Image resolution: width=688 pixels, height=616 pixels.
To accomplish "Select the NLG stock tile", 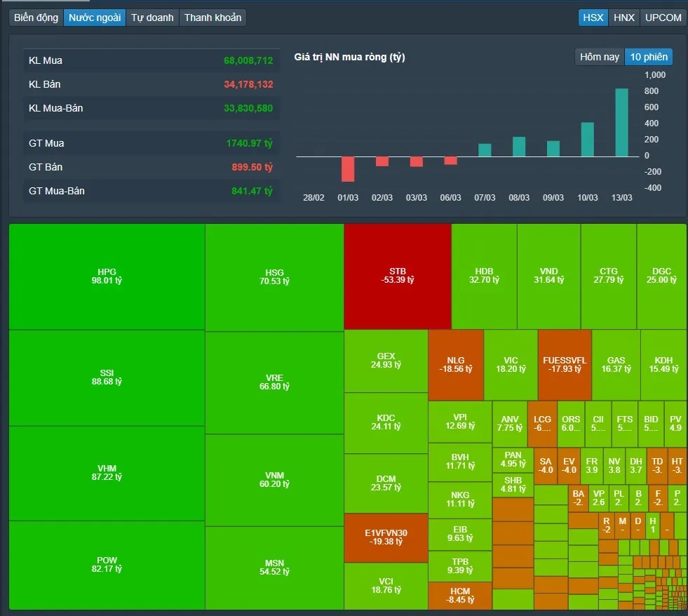I will (456, 365).
